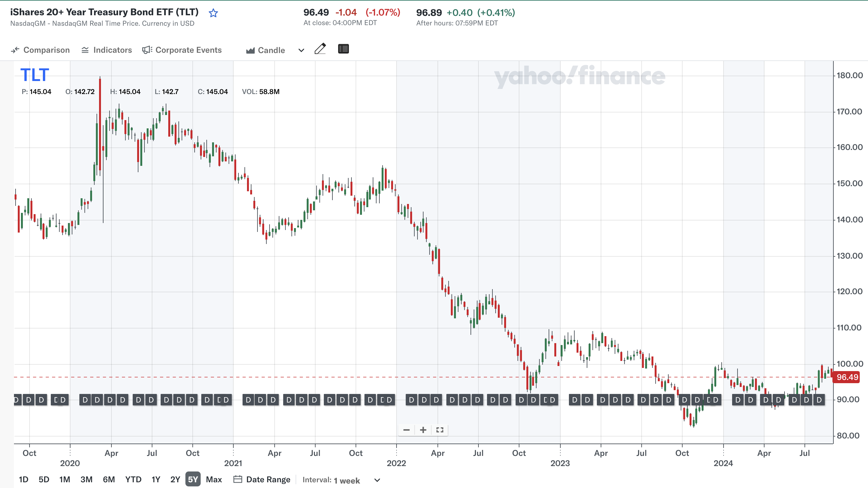Zoom in using the plus control
The height and width of the screenshot is (488, 868).
point(423,430)
